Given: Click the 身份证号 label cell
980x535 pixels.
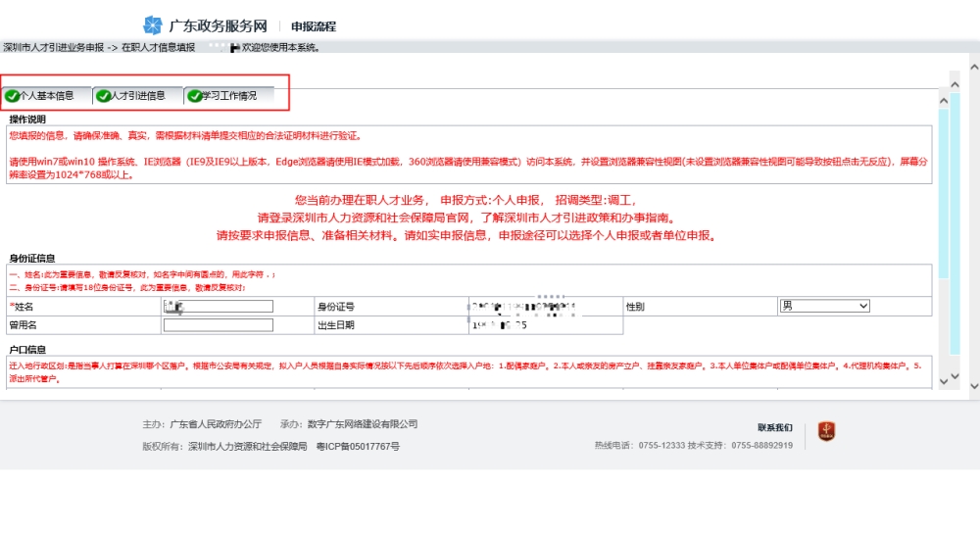Looking at the screenshot, I should [391, 307].
